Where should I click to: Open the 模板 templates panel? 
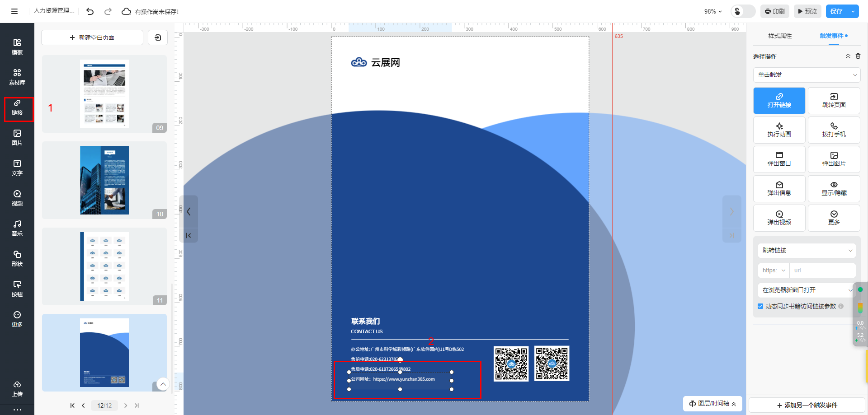[17, 47]
